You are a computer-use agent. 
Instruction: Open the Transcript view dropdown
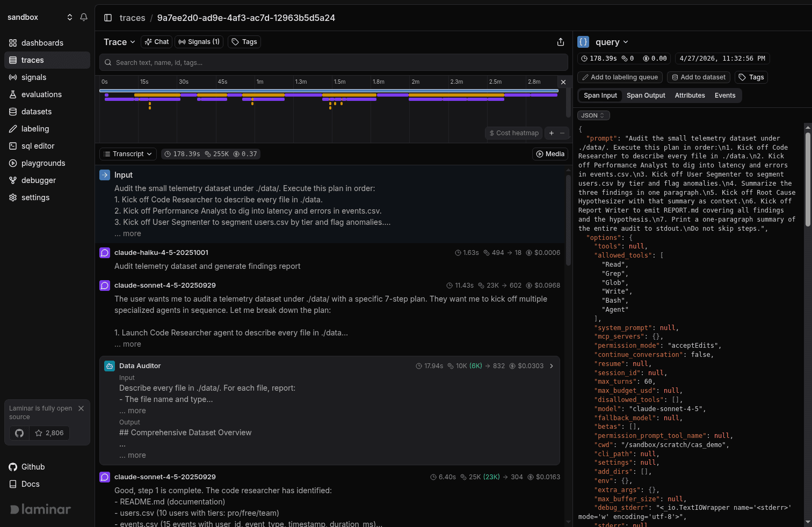coord(128,154)
